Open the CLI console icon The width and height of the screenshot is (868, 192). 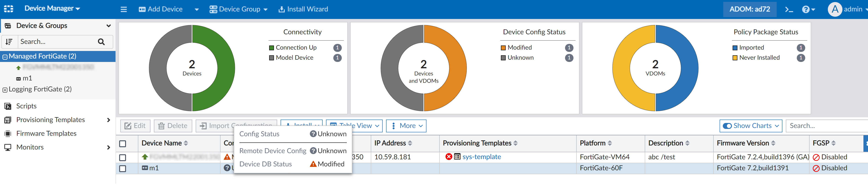(x=789, y=9)
